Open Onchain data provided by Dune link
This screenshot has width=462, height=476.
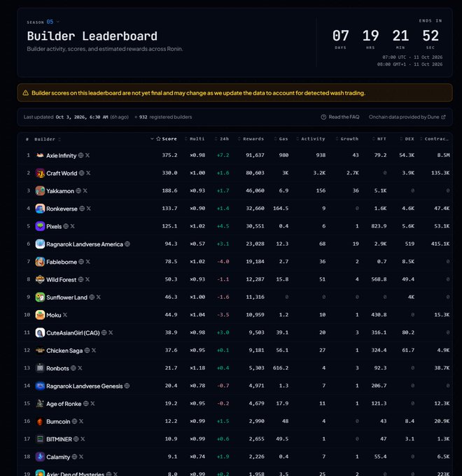407,117
